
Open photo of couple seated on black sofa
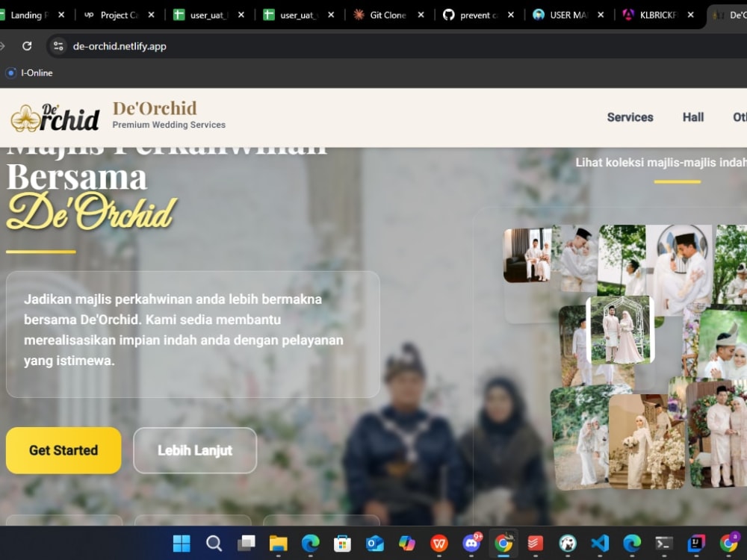pos(527,255)
